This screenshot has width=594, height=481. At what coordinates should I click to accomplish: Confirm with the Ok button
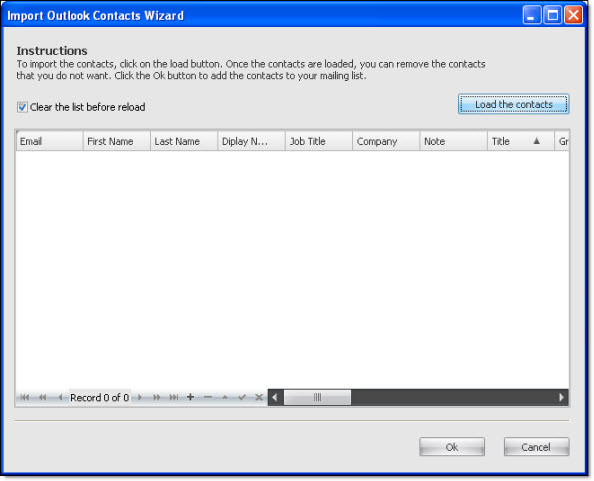[452, 447]
